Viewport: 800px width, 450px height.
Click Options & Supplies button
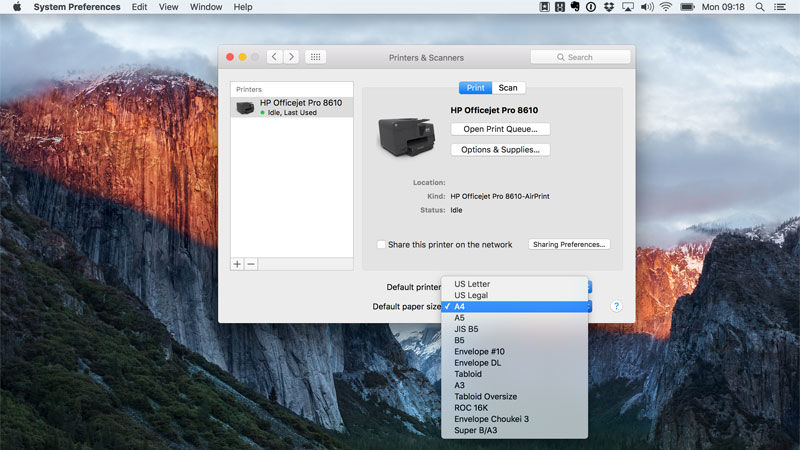[501, 149]
